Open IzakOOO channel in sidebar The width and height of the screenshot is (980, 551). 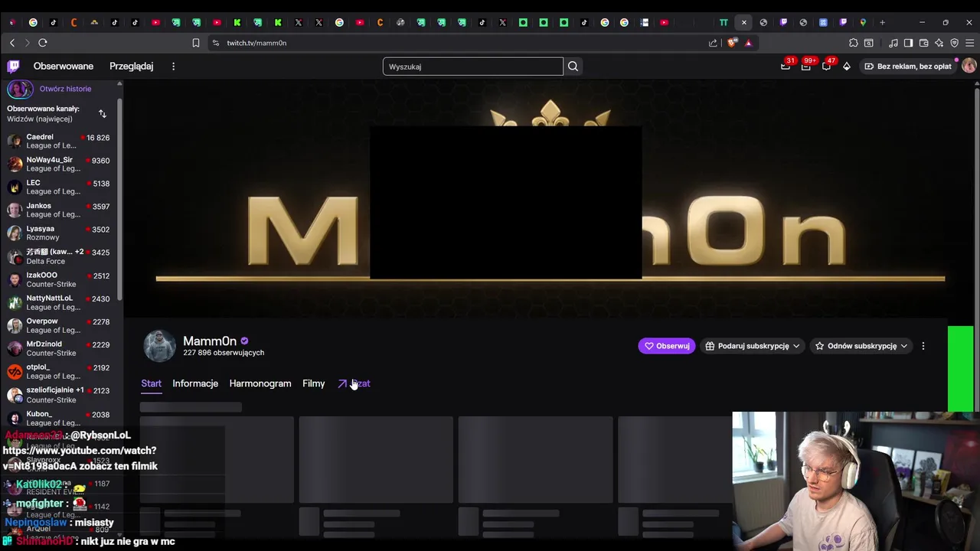click(59, 279)
